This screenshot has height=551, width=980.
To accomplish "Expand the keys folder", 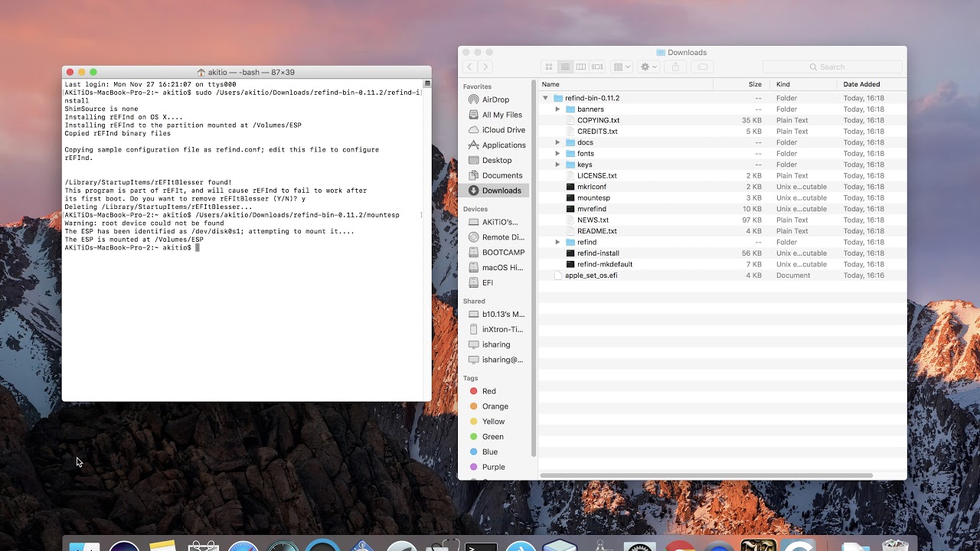I will 558,165.
